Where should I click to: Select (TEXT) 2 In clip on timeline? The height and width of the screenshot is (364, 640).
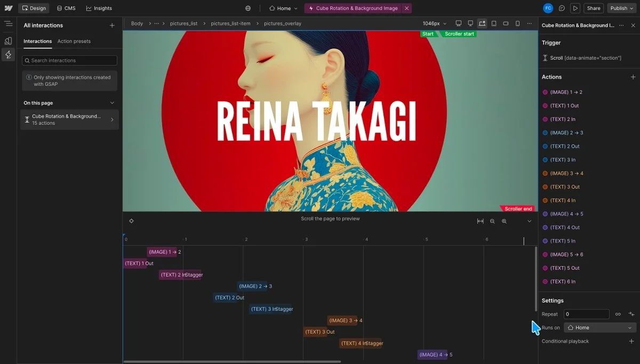point(180,275)
